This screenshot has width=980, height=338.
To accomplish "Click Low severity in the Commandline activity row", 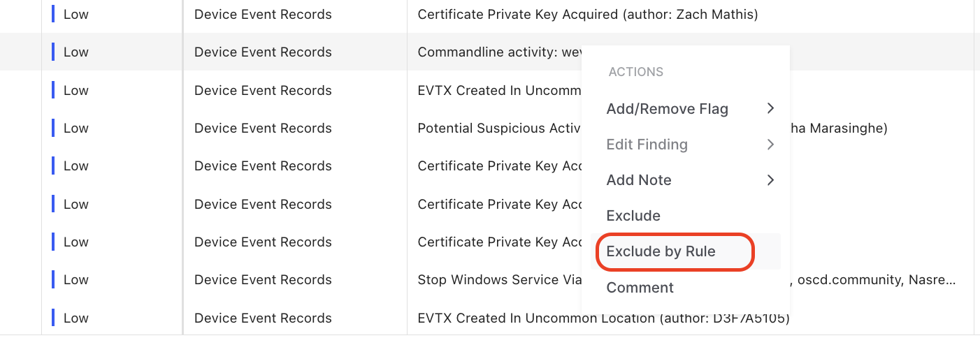I will point(75,52).
